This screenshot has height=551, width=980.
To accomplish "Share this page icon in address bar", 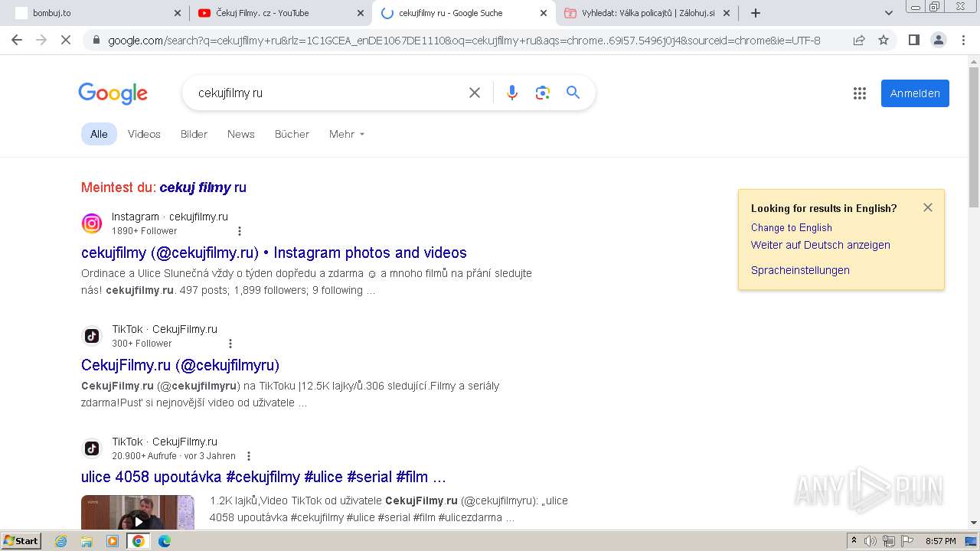I will 859,40.
